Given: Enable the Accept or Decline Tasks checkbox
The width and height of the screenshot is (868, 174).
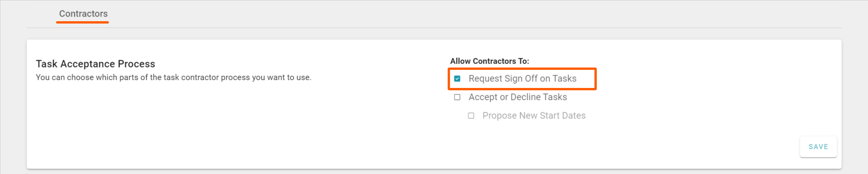Looking at the screenshot, I should 457,97.
